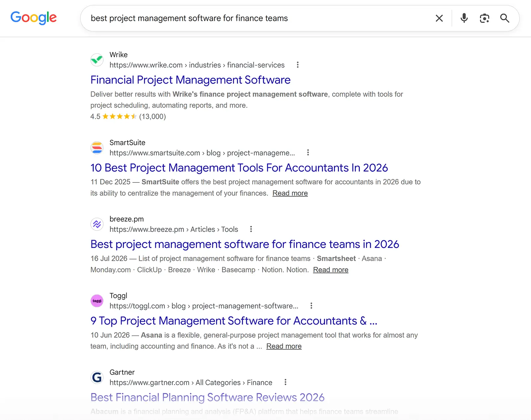Open three-dot menu for Gartner result
531x420 pixels.
coord(285,382)
